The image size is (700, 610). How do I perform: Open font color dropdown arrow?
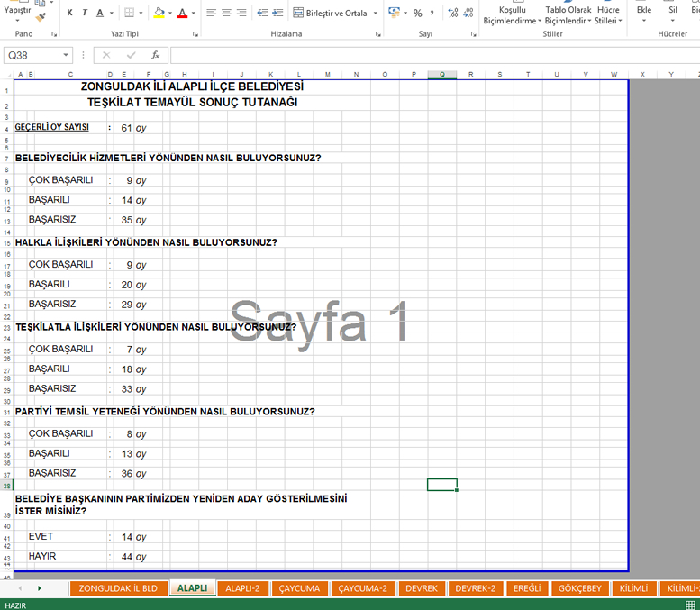tap(194, 13)
